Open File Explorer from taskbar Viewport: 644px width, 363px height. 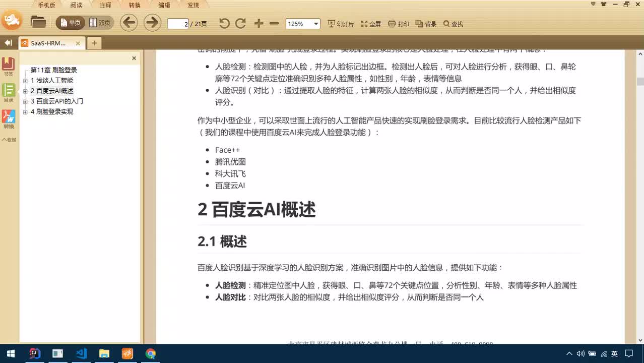tap(104, 353)
